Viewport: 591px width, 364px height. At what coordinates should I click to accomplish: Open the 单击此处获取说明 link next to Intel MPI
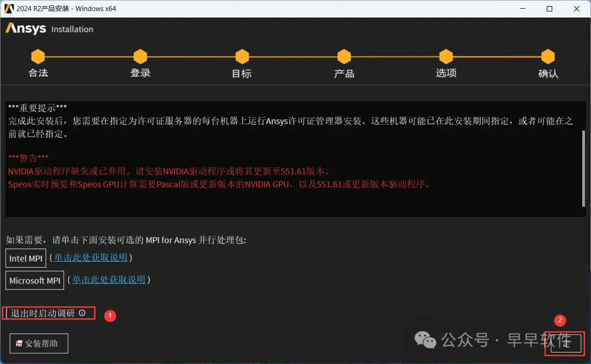(x=91, y=258)
